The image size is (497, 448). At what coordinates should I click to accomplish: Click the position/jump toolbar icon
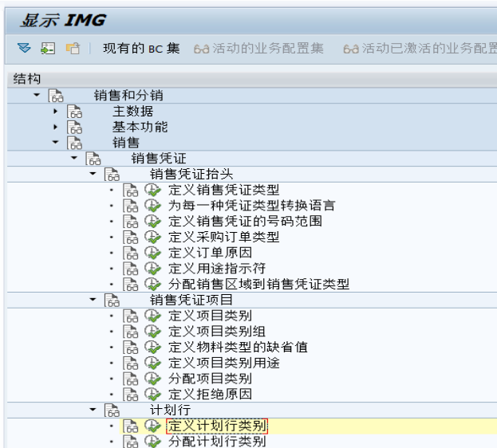(x=48, y=48)
